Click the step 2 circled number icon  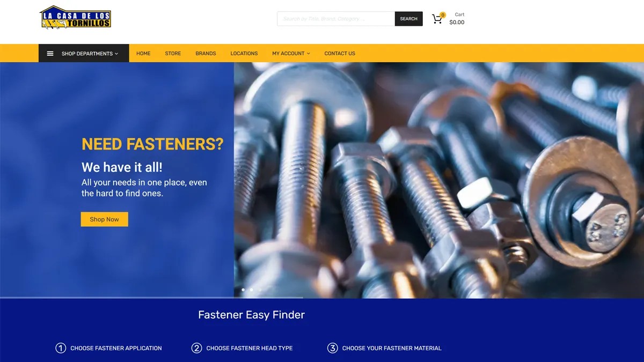[196, 348]
